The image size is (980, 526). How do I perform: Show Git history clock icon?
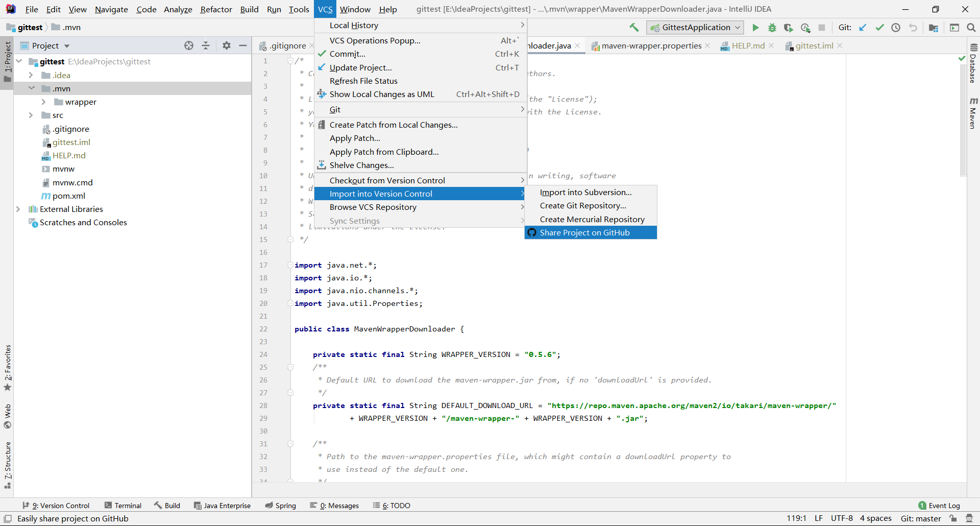[896, 28]
